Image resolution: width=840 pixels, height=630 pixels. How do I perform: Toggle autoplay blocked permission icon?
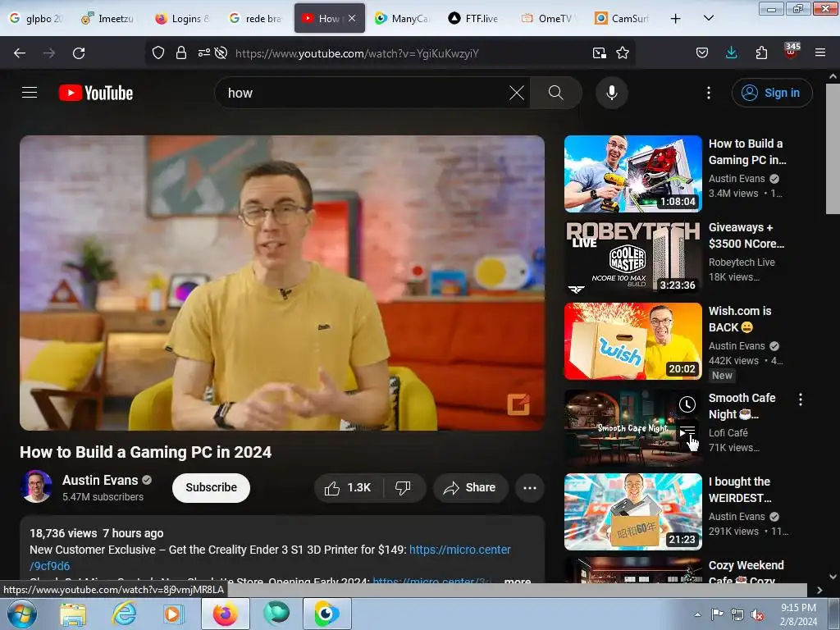click(x=221, y=52)
